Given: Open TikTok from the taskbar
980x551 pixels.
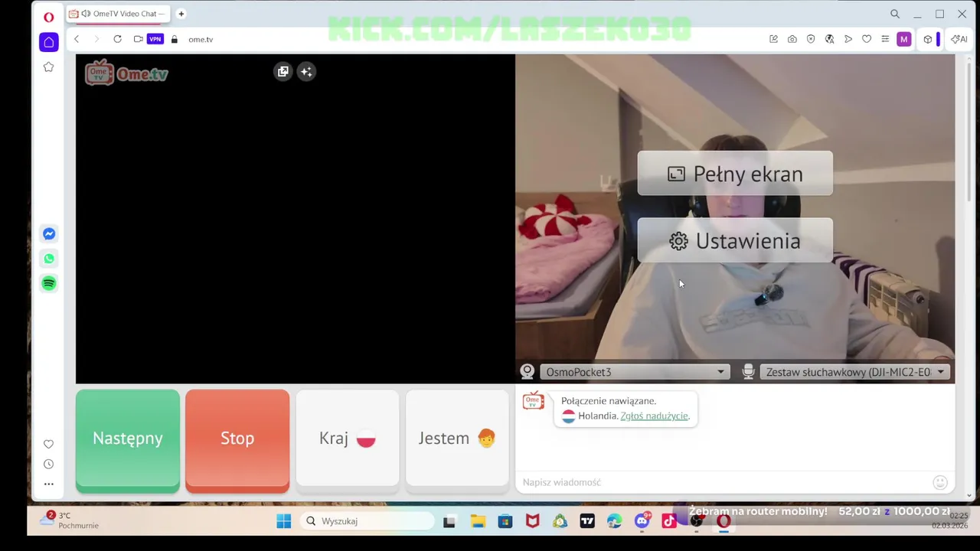Looking at the screenshot, I should (669, 521).
